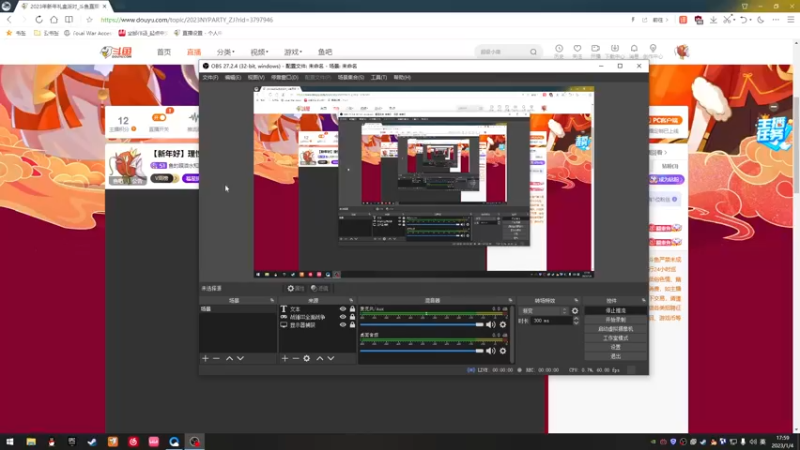The width and height of the screenshot is (800, 450).
Task: Open the scene transition properties gear
Action: [x=575, y=311]
